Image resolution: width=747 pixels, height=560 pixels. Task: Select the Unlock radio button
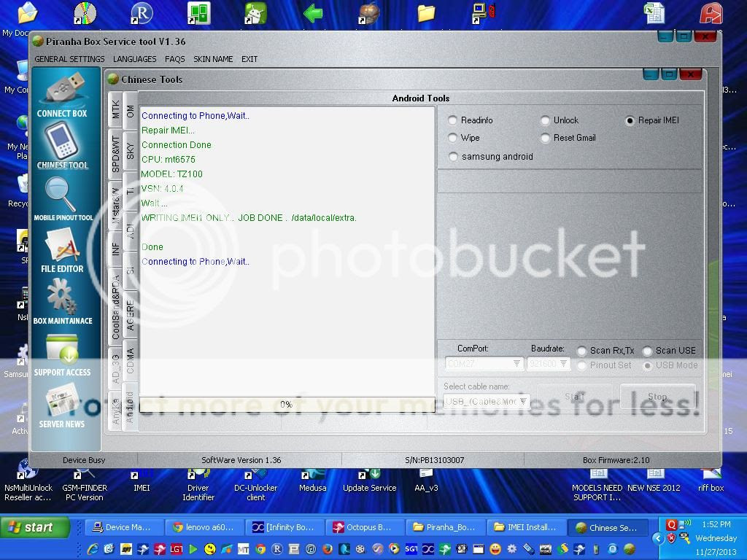pyautogui.click(x=546, y=120)
